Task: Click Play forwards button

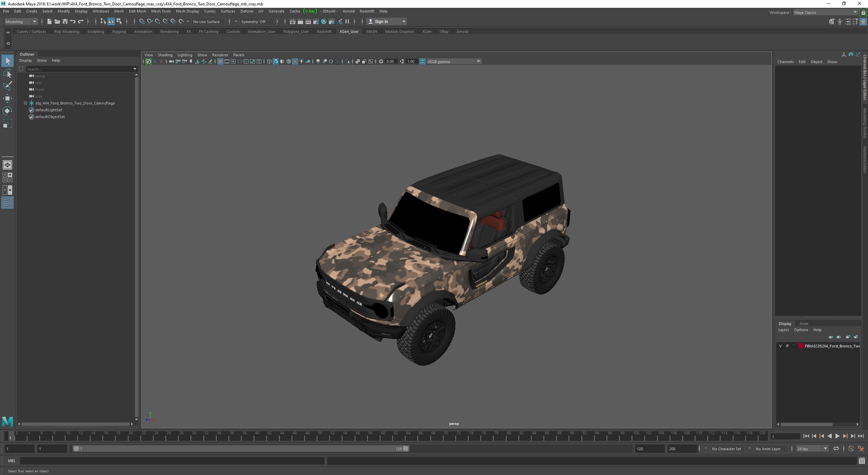Action: (837, 436)
